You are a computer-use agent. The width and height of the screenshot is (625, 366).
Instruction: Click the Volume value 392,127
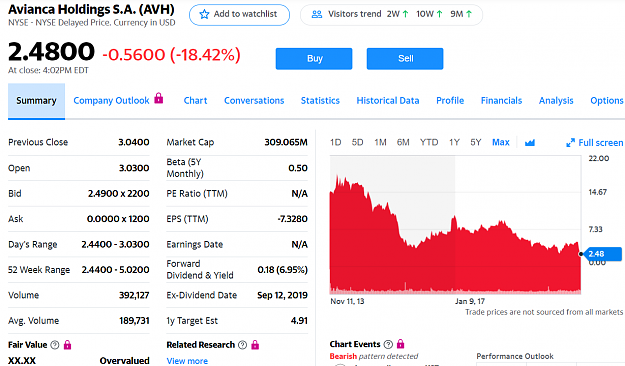point(134,295)
